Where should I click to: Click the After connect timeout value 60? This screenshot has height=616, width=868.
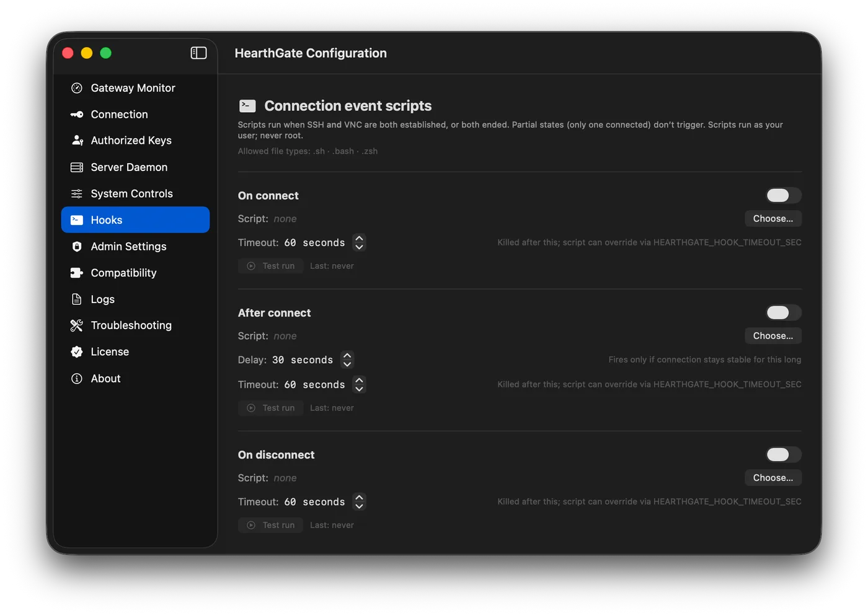tap(290, 385)
